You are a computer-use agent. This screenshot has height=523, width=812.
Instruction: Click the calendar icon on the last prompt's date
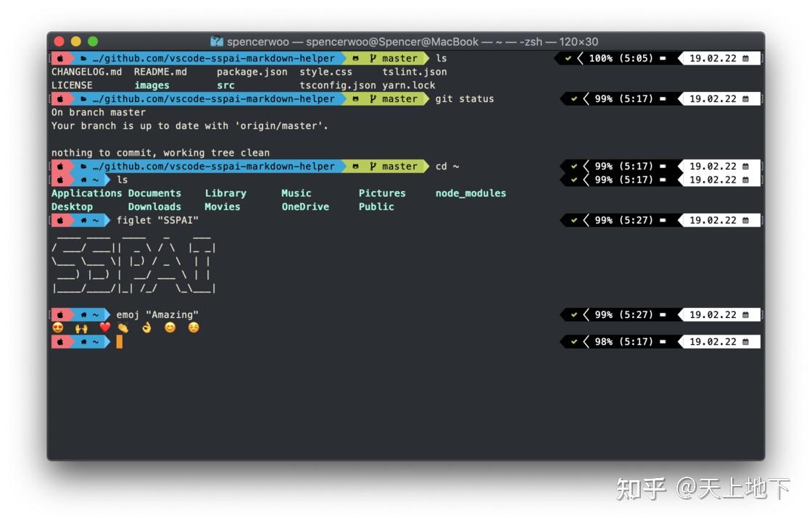pos(745,342)
